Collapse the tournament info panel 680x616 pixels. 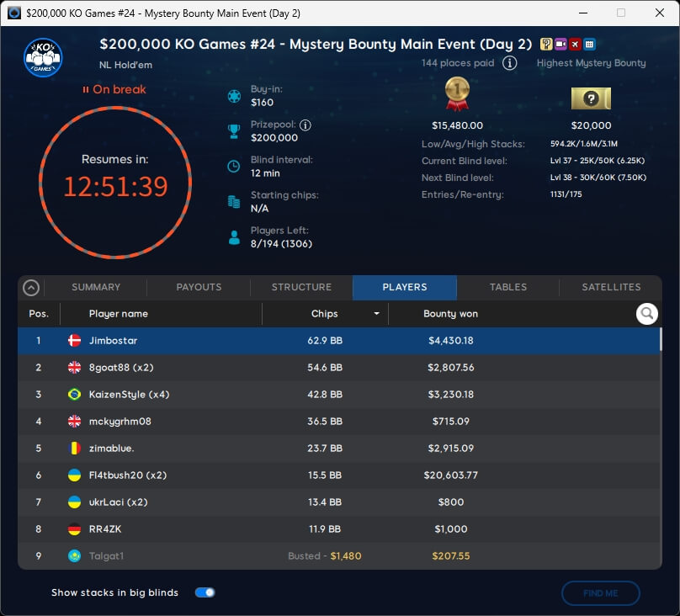click(x=31, y=288)
